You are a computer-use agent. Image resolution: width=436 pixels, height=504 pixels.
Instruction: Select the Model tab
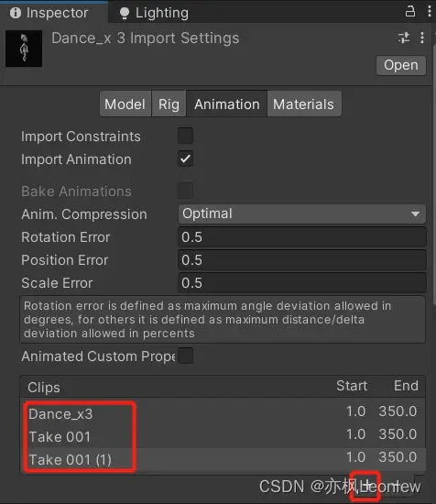(125, 104)
